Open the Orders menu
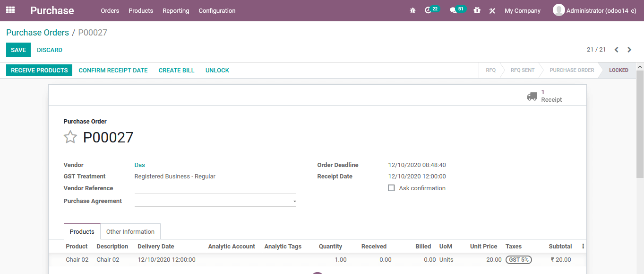Image resolution: width=644 pixels, height=274 pixels. click(110, 10)
